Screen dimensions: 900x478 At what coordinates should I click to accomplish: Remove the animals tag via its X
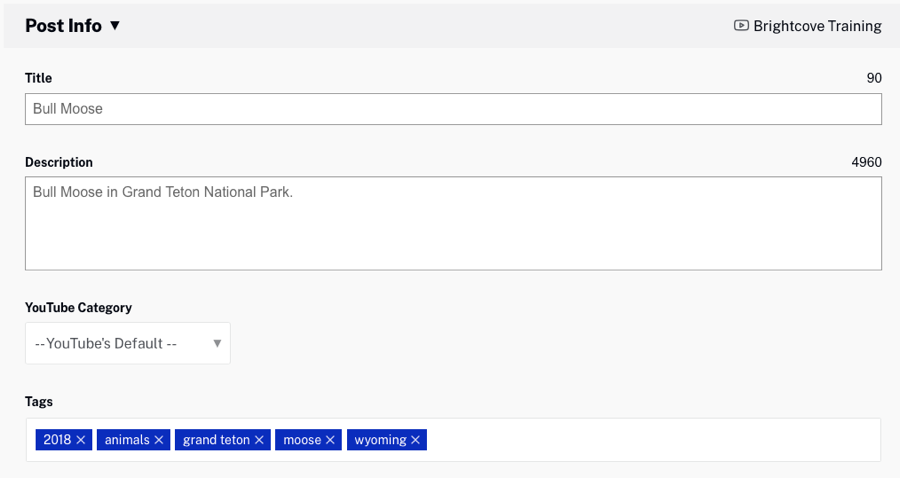(159, 440)
